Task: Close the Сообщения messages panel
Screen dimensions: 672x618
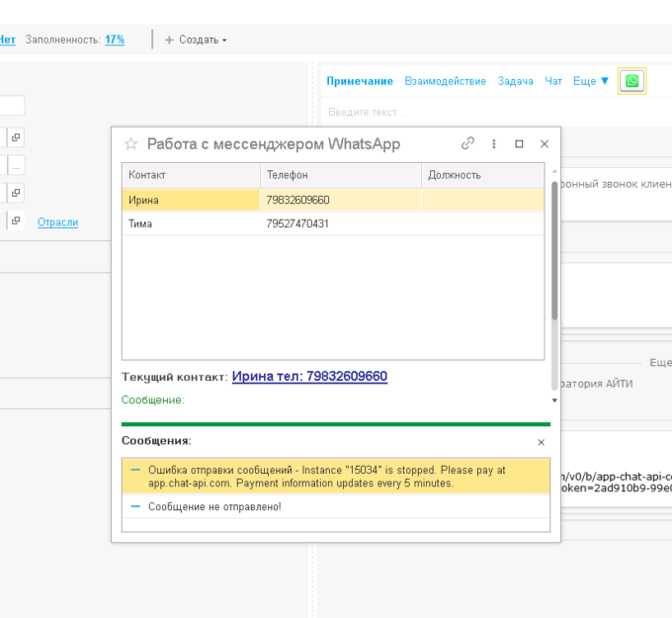Action: (x=541, y=442)
